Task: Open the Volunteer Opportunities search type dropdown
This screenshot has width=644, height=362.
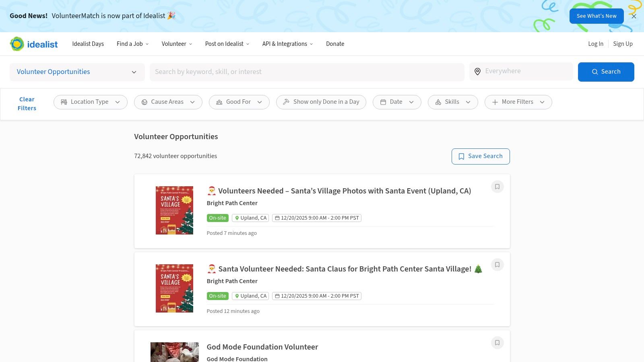Action: pyautogui.click(x=77, y=72)
